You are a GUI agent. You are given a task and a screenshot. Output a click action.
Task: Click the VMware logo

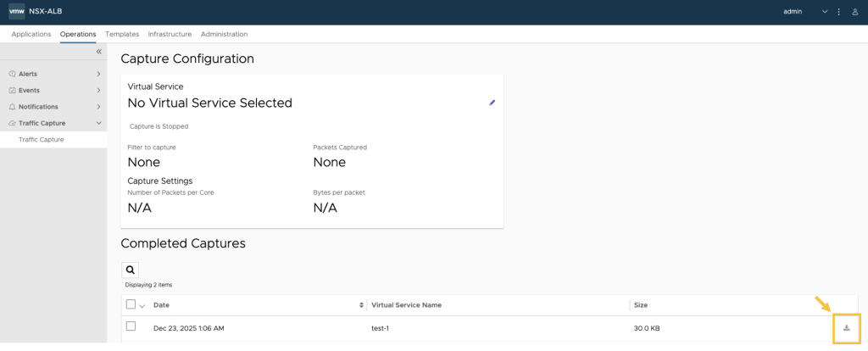click(x=16, y=11)
